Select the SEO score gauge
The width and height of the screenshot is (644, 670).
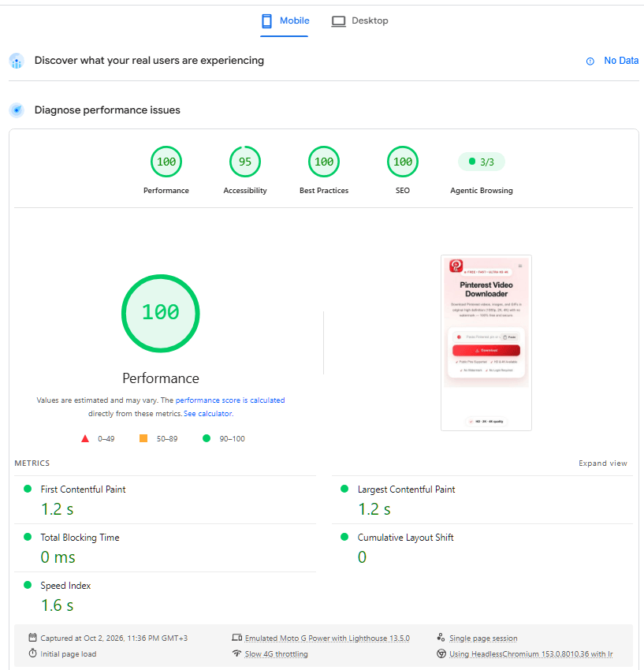(x=403, y=162)
